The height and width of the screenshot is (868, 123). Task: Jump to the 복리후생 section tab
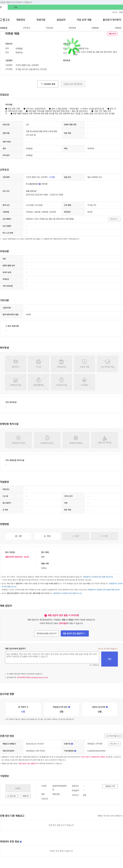coord(72,28)
